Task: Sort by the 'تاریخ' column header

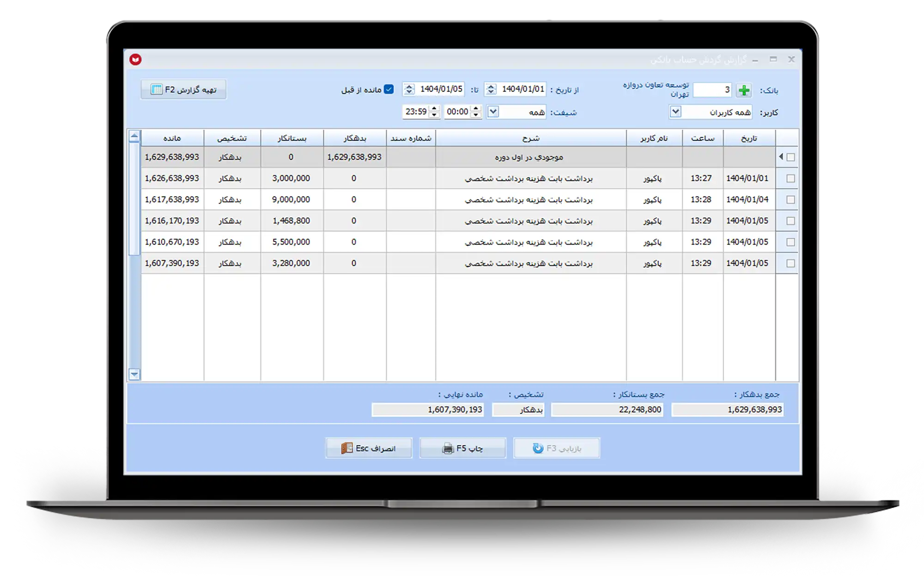Action: pyautogui.click(x=749, y=138)
